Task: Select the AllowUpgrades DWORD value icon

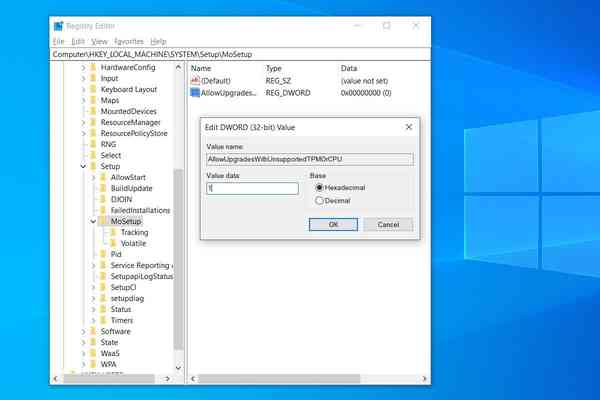Action: pos(195,92)
